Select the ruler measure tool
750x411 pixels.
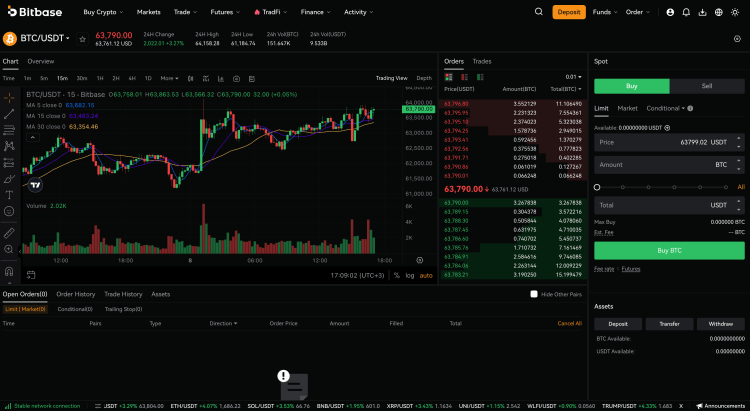point(9,233)
